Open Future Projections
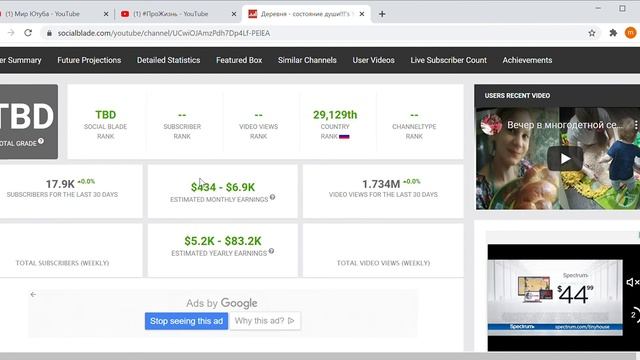The width and height of the screenshot is (640, 360). click(x=89, y=60)
